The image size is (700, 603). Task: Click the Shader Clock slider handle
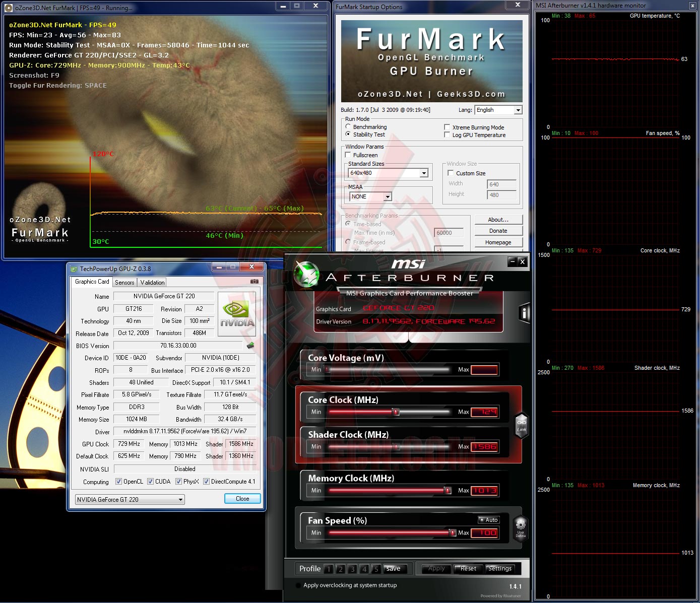click(397, 447)
